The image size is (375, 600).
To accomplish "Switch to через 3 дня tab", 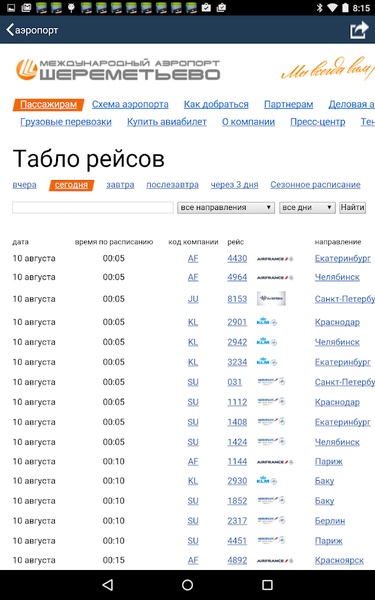I will tap(235, 185).
